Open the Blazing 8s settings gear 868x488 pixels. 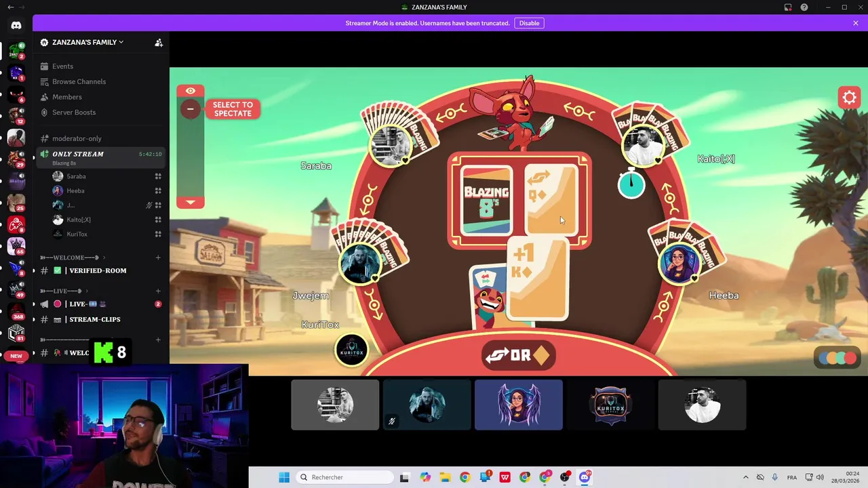tap(849, 98)
